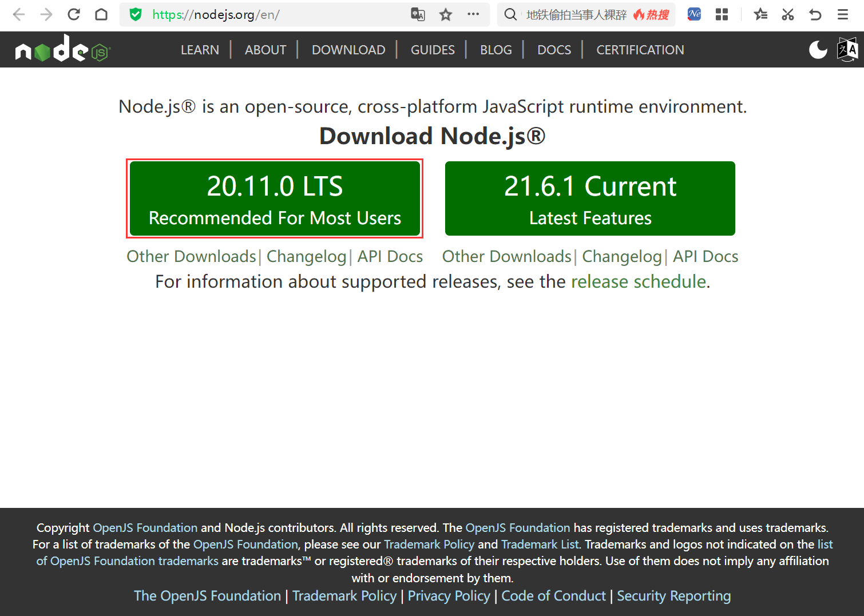Click the undo closed tab arrow icon
The height and width of the screenshot is (616, 864).
click(815, 14)
